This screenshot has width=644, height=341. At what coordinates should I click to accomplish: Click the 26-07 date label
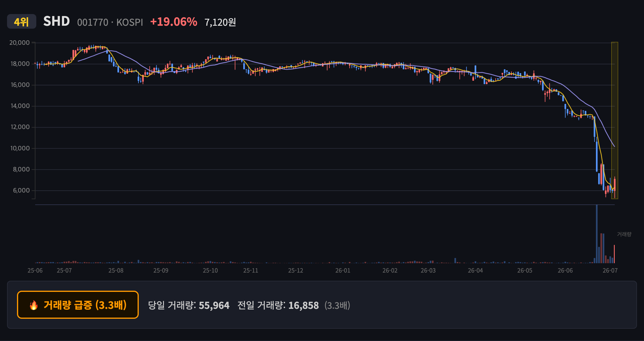[610, 271]
